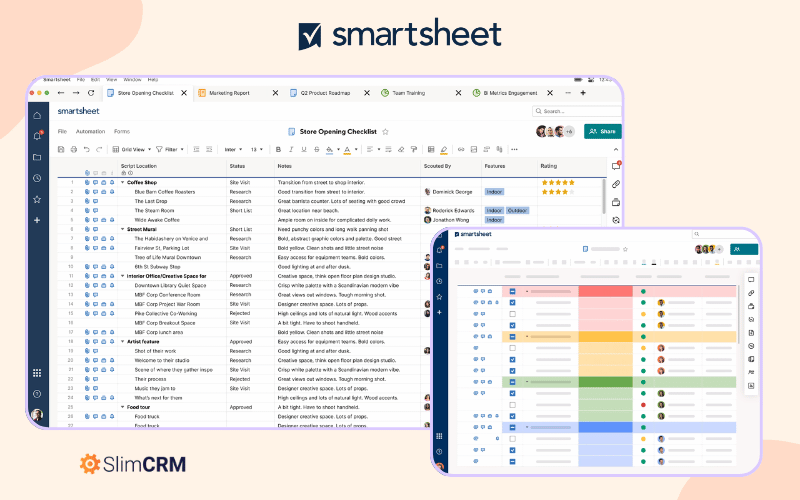Open the three-dots More toolbar options
The width and height of the screenshot is (800, 500).
pyautogui.click(x=514, y=149)
